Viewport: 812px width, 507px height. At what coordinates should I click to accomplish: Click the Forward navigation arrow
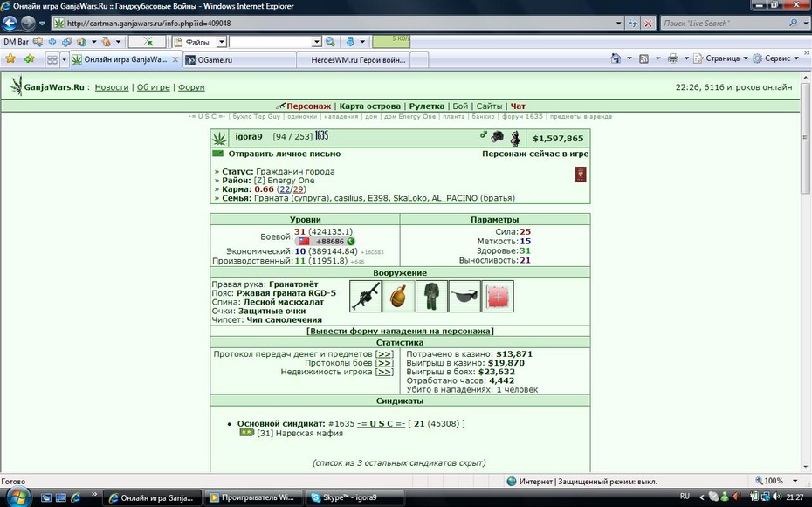click(28, 23)
